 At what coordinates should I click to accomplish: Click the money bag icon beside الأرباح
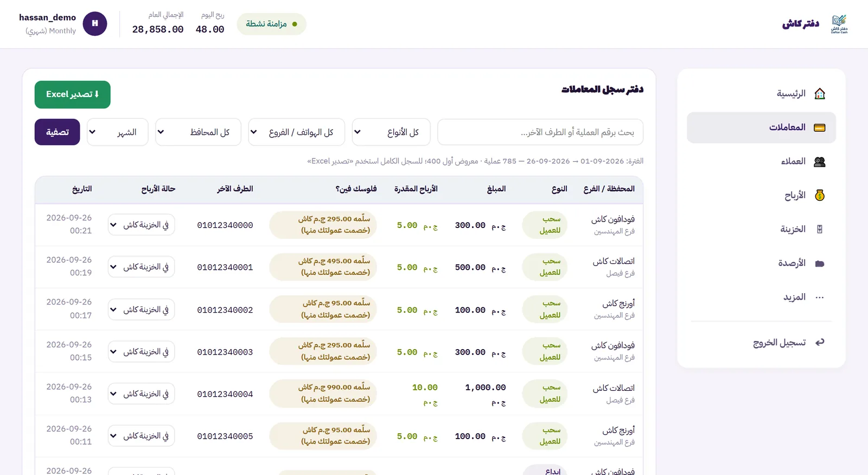coord(820,195)
